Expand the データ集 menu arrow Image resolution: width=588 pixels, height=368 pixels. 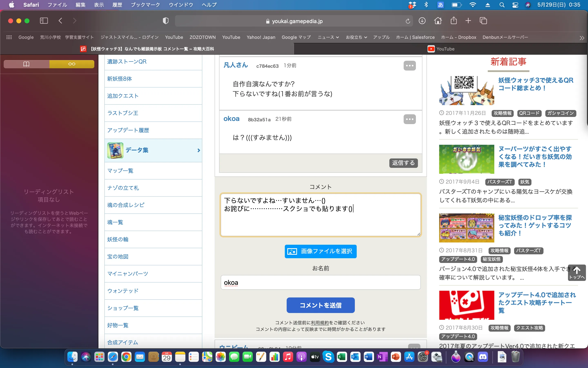198,150
